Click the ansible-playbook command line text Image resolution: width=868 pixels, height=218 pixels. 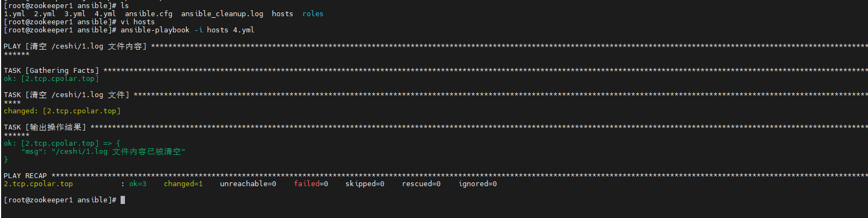187,30
